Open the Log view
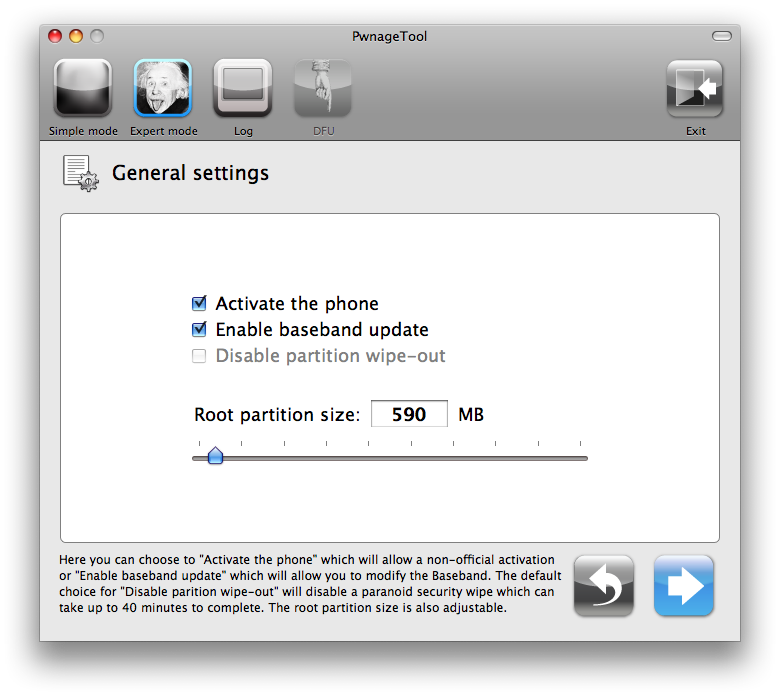This screenshot has width=780, height=696. coord(243,88)
